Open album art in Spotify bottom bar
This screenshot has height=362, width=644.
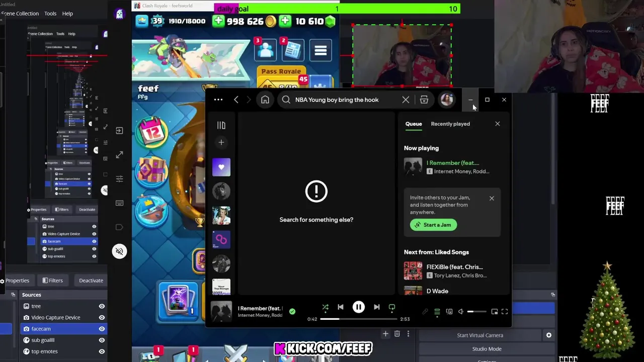click(221, 312)
